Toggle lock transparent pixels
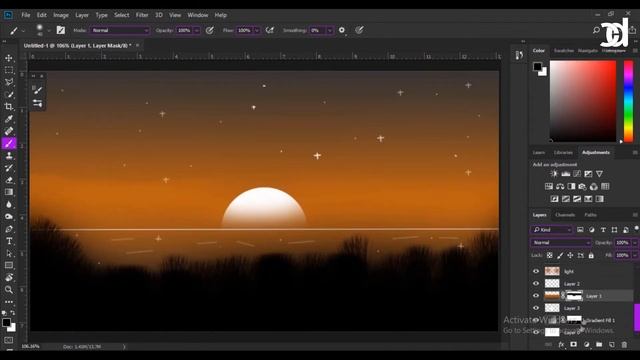640x360 pixels. point(550,256)
